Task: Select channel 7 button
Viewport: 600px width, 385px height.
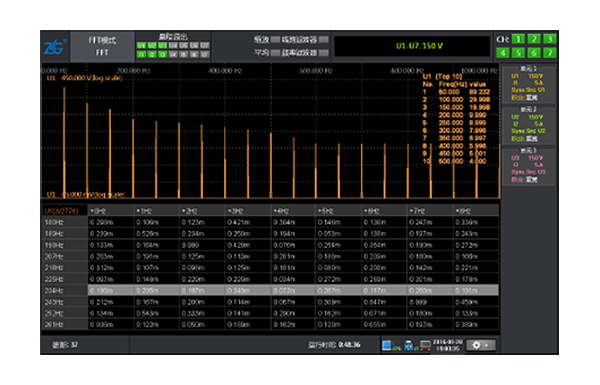Action: pyautogui.click(x=549, y=53)
